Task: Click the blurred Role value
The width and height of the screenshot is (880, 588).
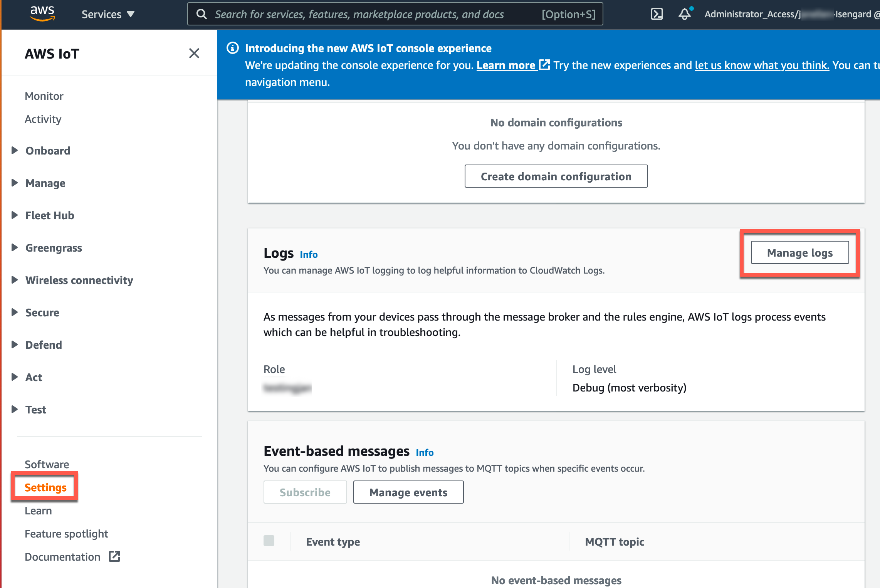Action: [x=287, y=388]
